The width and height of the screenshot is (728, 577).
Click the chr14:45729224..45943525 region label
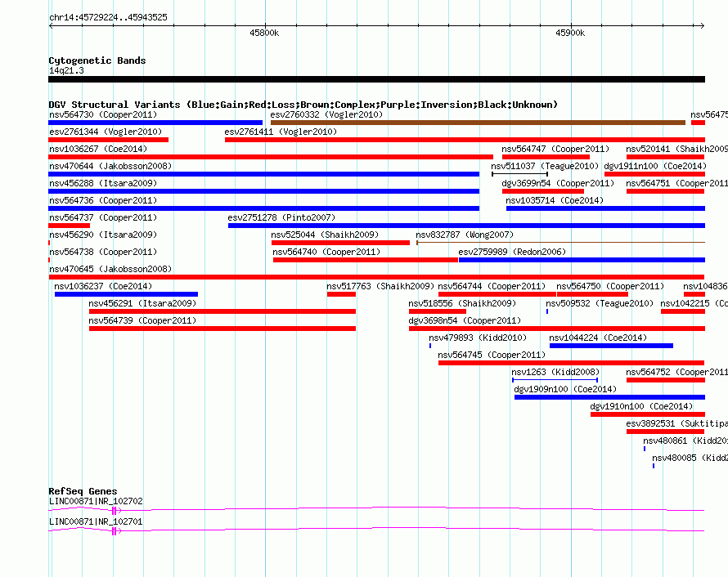click(108, 17)
